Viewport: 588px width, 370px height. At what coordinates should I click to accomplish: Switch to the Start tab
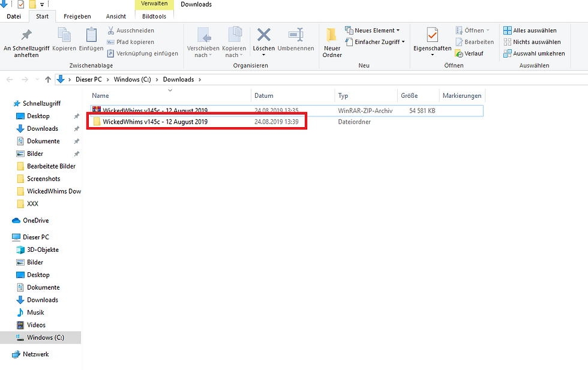click(x=43, y=17)
